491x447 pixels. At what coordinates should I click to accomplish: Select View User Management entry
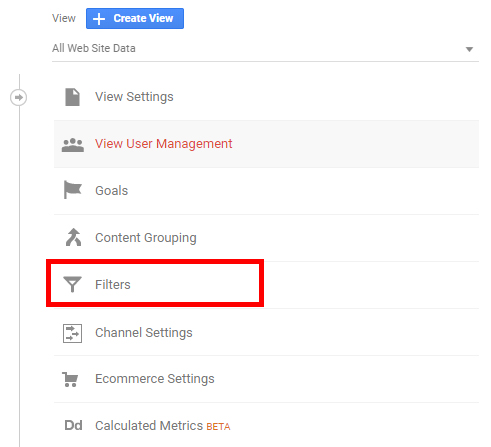tap(266, 144)
